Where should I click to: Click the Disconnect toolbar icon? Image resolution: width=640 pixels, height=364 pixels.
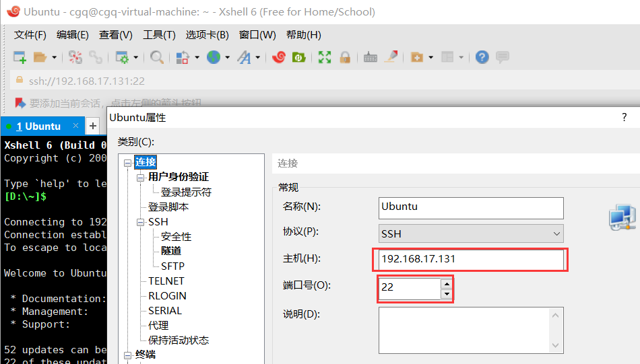[75, 57]
